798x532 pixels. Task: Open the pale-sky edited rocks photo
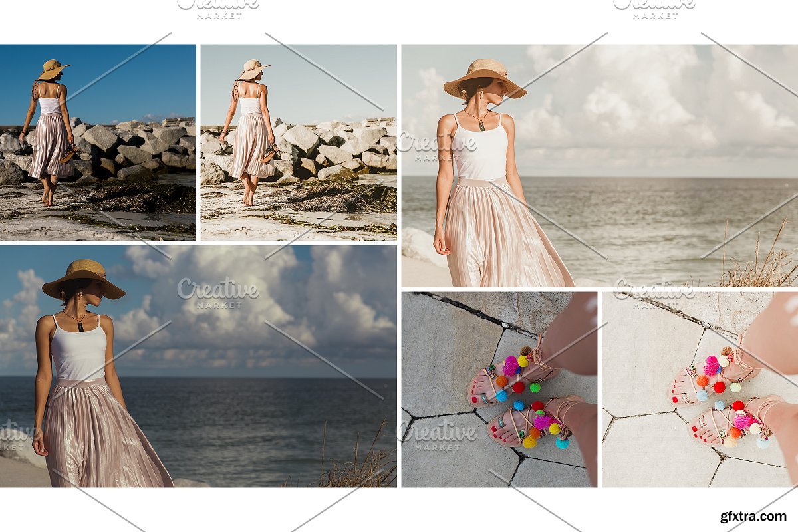pyautogui.click(x=299, y=142)
